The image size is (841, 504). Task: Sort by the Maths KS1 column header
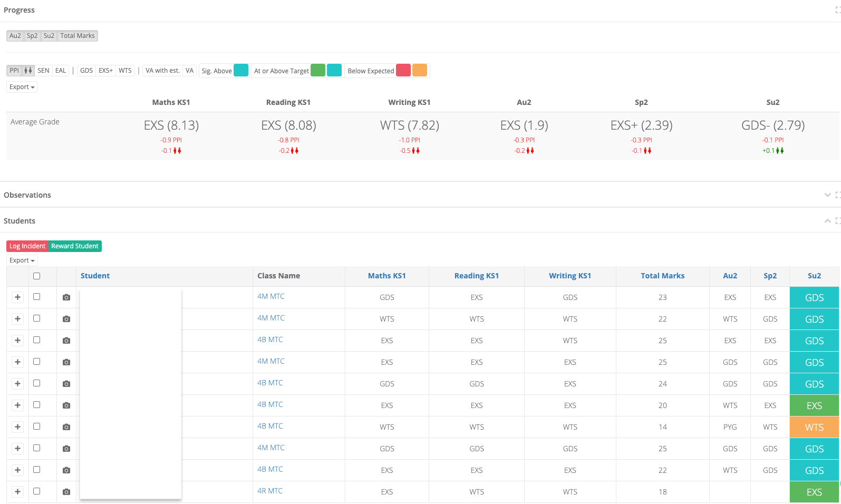point(387,276)
